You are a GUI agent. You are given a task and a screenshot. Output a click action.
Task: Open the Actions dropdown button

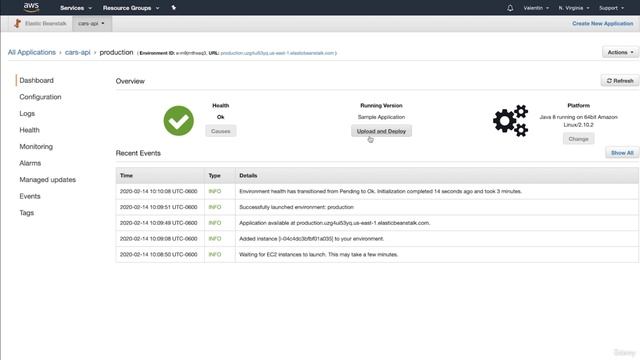coord(620,52)
